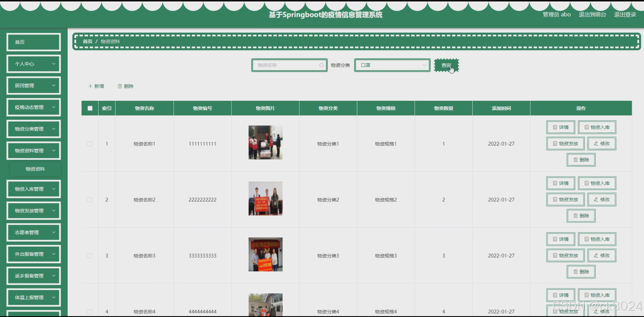Click 删除 button in row 2 operations
Screen dimensions: 644x317
point(581,216)
